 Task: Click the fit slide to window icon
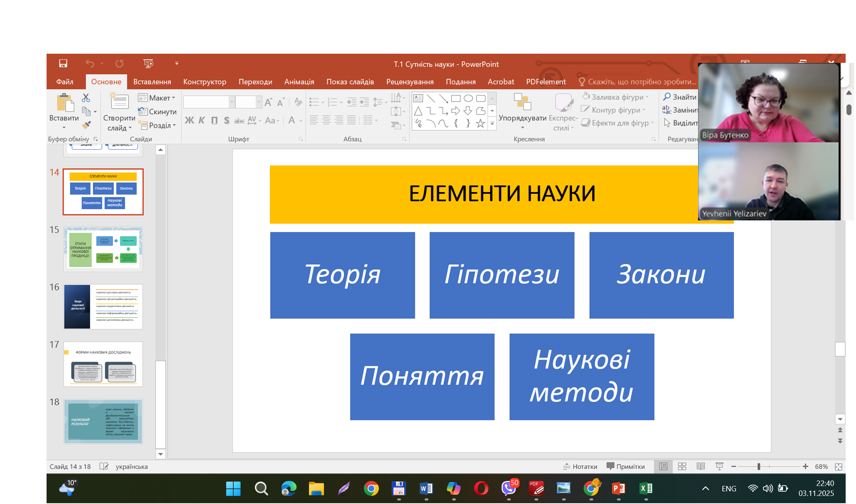coord(838,467)
